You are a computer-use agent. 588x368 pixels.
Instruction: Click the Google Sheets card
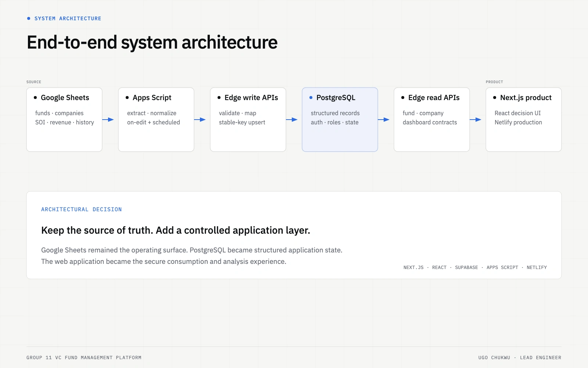[64, 120]
